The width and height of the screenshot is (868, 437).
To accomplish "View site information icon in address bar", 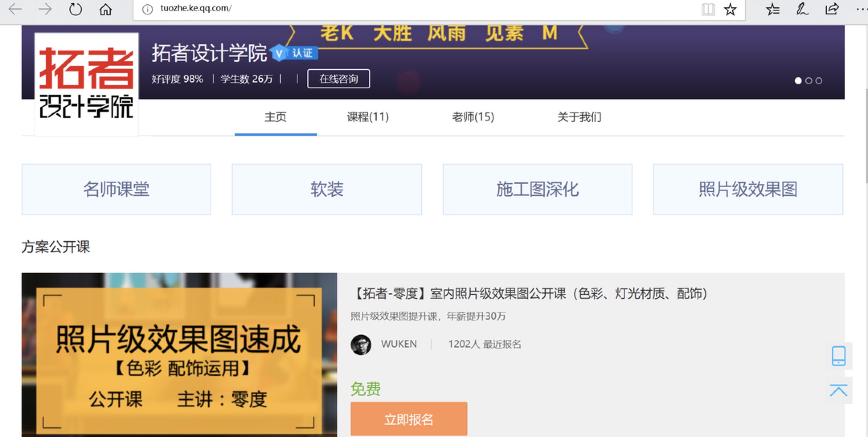I will pyautogui.click(x=147, y=9).
